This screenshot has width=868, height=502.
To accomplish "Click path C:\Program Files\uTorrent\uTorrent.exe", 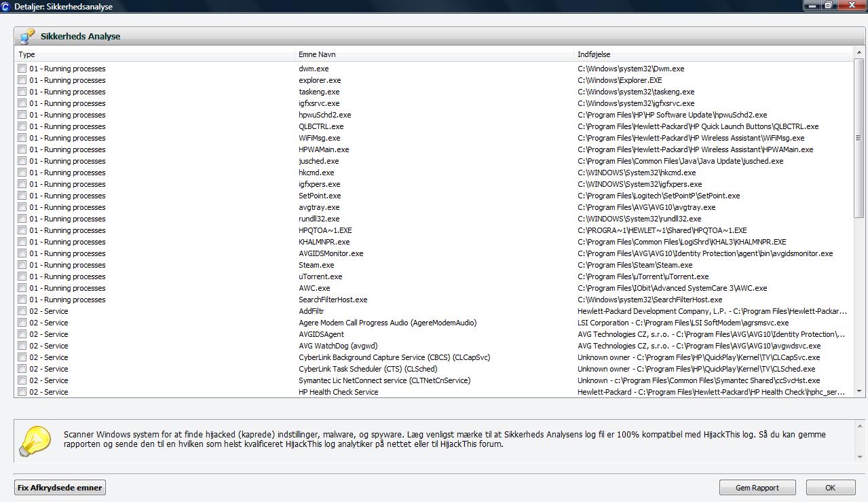I will coord(643,276).
